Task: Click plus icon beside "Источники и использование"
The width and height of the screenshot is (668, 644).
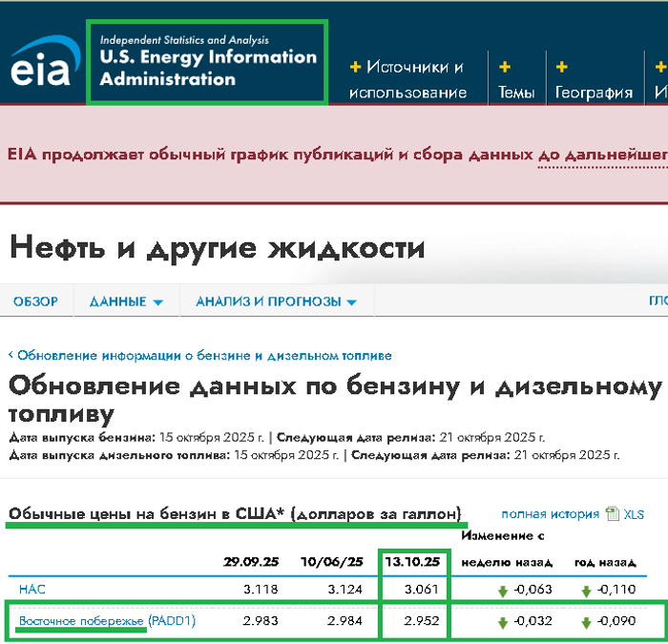Action: click(355, 67)
